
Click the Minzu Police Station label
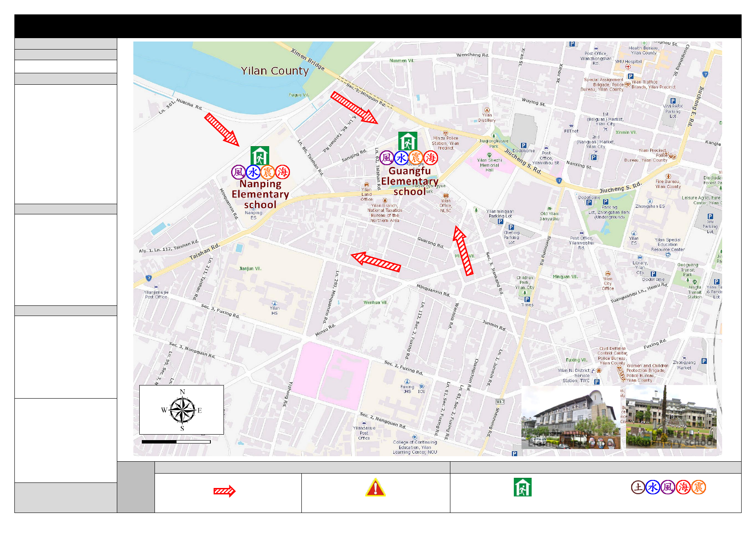click(446, 143)
